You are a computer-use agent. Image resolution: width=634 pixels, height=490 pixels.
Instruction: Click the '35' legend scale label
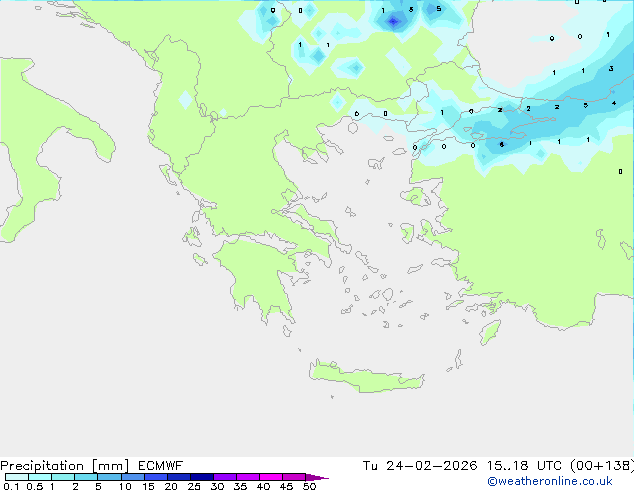pos(240,486)
